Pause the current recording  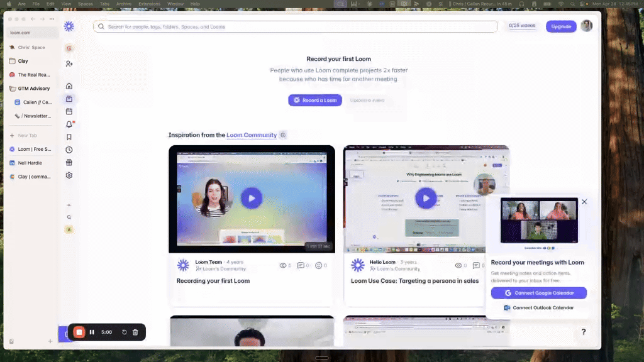click(x=92, y=332)
